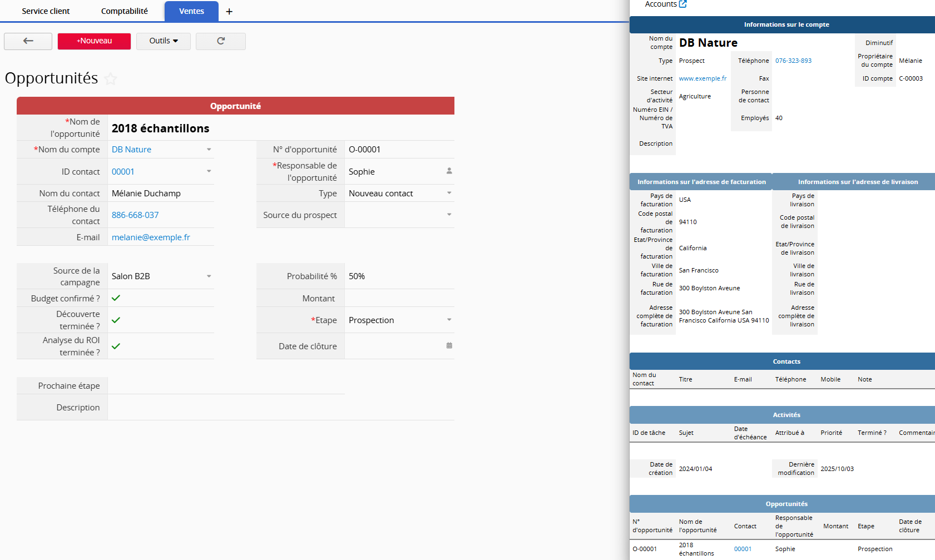Toggle the Découverte terminée checkmark
The height and width of the screenshot is (560, 935).
[116, 320]
